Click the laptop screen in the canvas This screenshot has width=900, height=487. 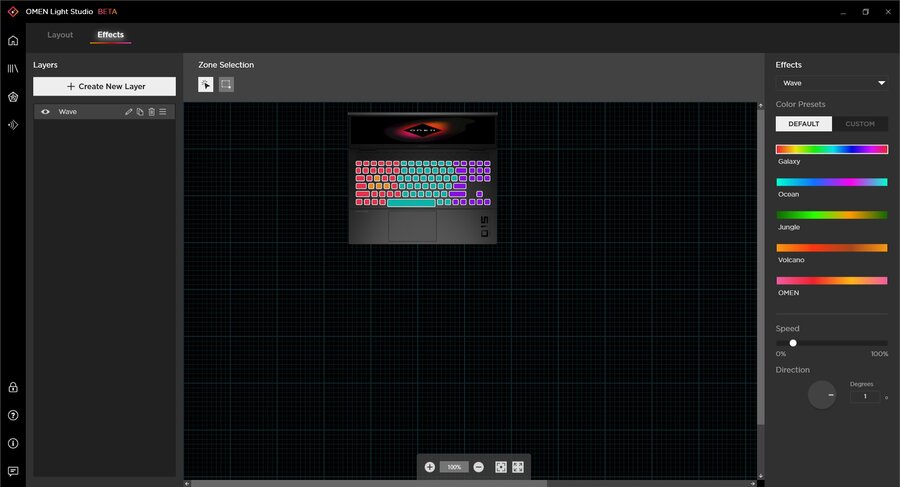click(422, 130)
